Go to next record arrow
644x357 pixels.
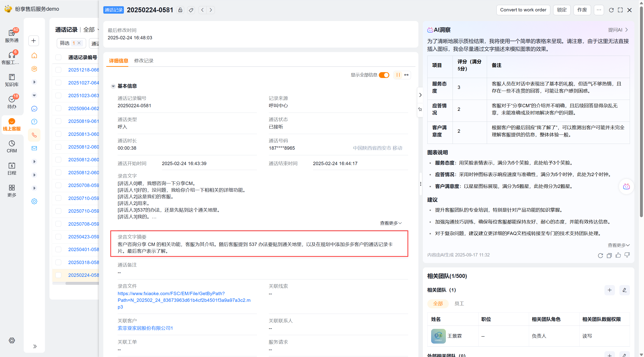[211, 10]
